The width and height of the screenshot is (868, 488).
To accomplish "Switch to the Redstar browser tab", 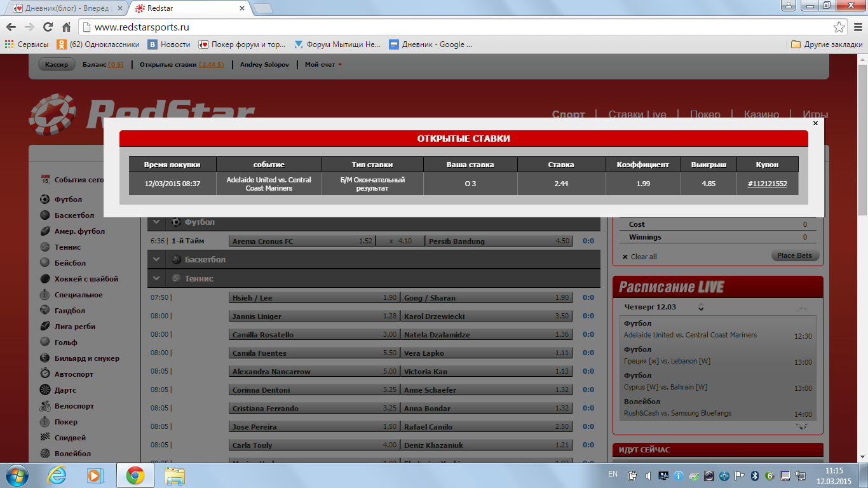I will (x=187, y=8).
